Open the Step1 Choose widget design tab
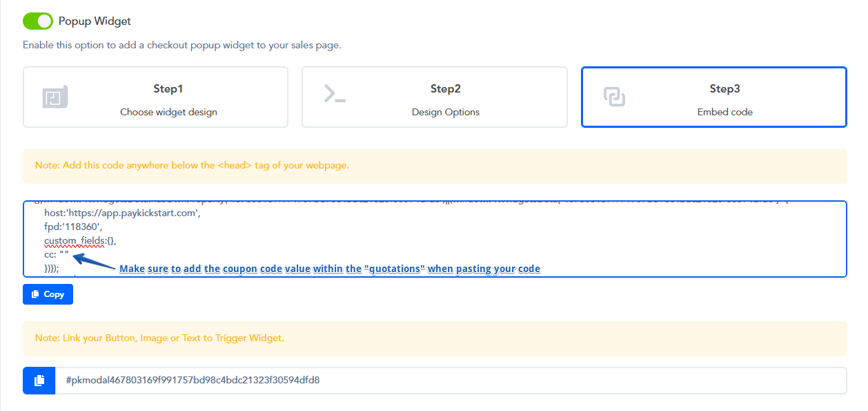 click(x=155, y=97)
